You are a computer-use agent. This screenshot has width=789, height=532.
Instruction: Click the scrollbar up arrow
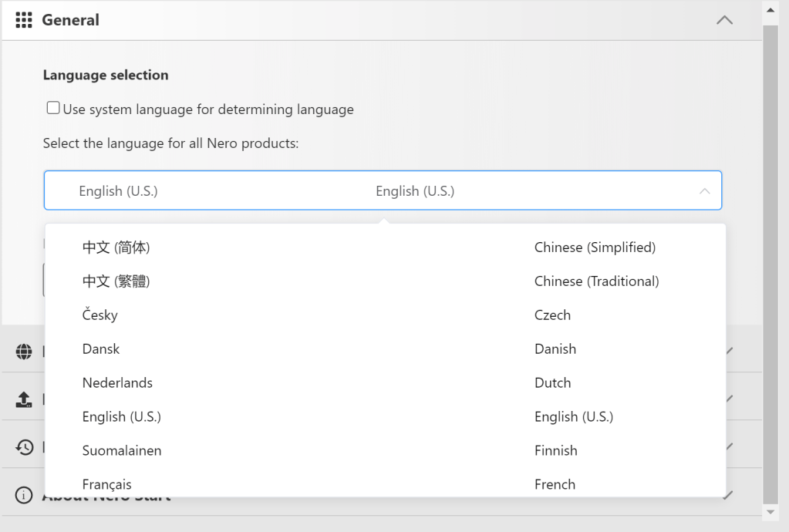(x=770, y=11)
